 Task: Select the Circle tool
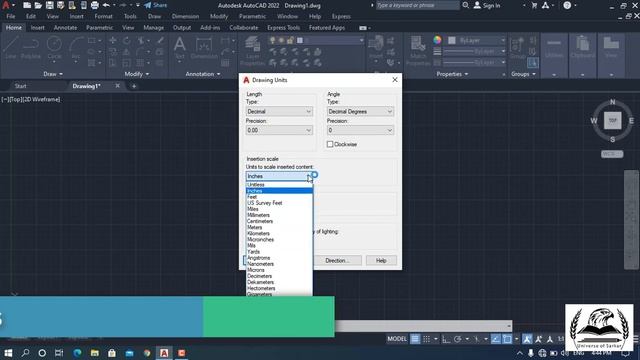54,48
